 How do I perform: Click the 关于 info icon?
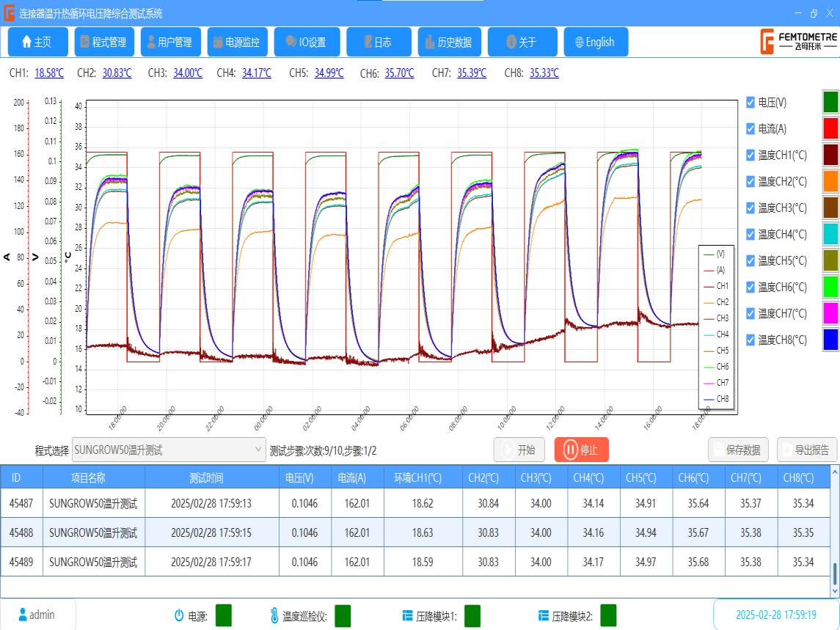pos(511,43)
